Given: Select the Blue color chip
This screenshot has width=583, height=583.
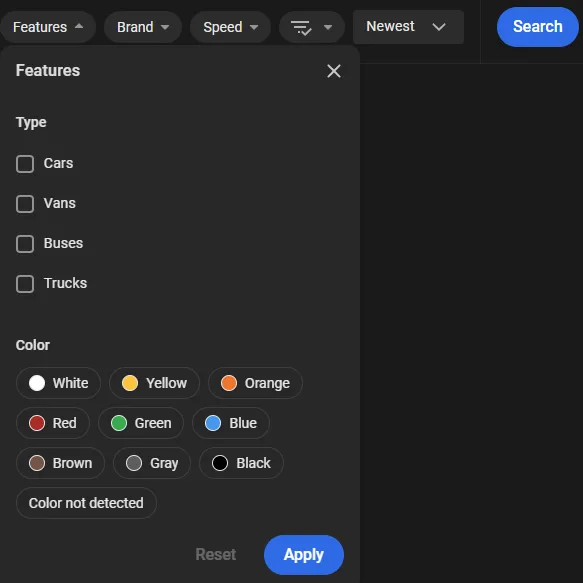Looking at the screenshot, I should tap(231, 423).
